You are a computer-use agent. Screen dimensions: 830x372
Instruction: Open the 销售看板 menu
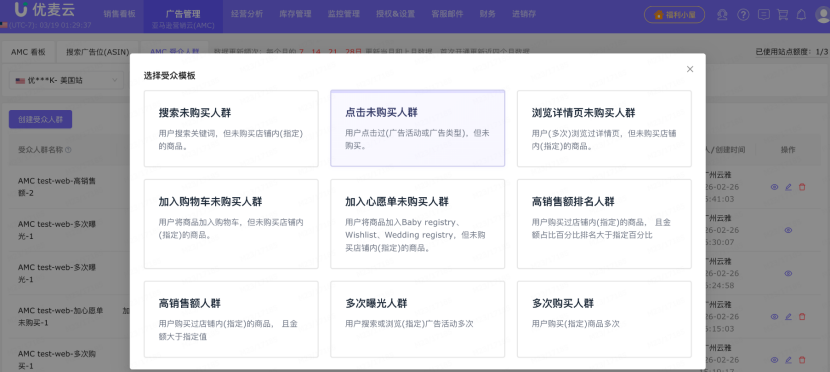coord(119,14)
